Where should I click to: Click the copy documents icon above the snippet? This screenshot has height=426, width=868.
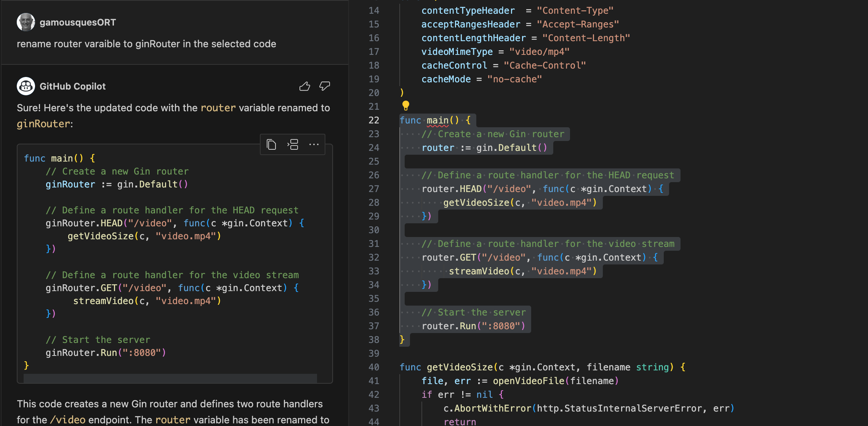pos(271,144)
